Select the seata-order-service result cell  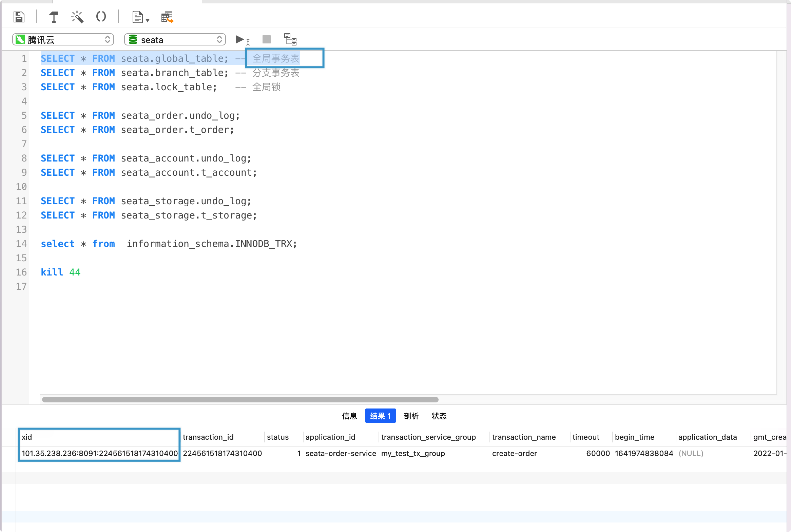[341, 453]
